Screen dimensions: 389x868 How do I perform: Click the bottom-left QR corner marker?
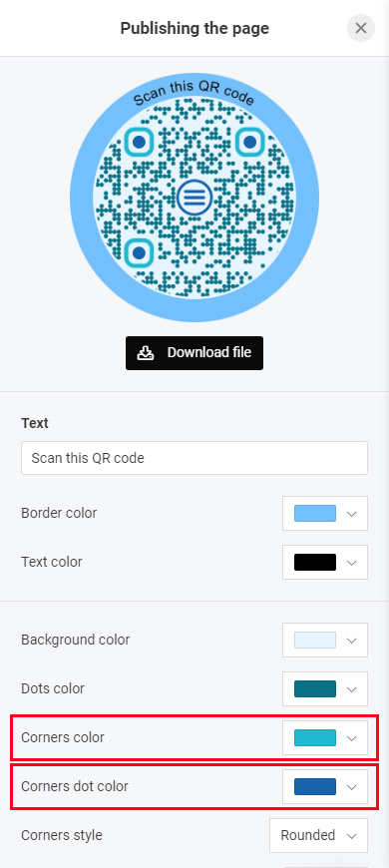point(139,253)
